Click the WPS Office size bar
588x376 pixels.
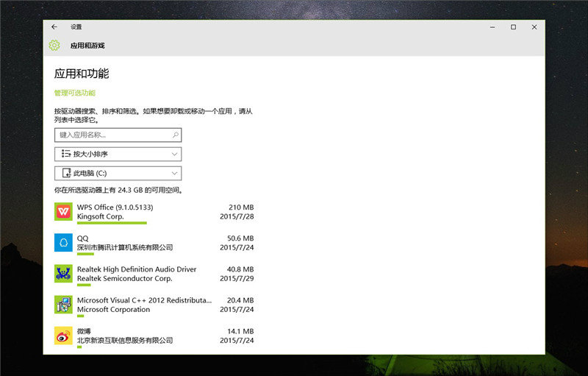(x=112, y=223)
